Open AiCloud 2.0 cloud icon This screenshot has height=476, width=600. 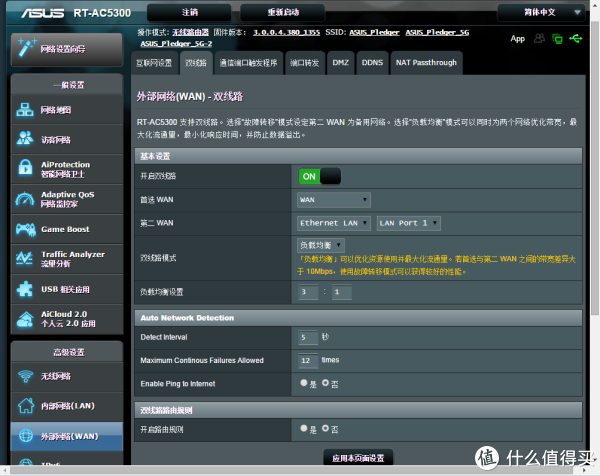(25, 319)
